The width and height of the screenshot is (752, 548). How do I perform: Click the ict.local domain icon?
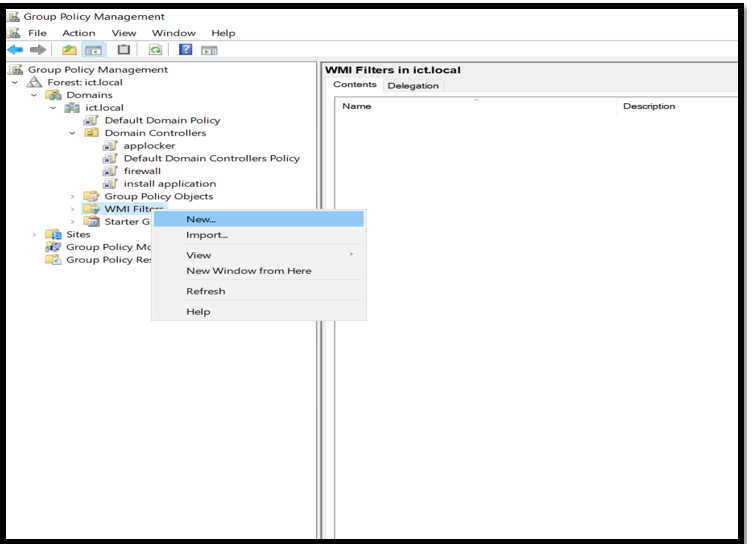(x=72, y=108)
